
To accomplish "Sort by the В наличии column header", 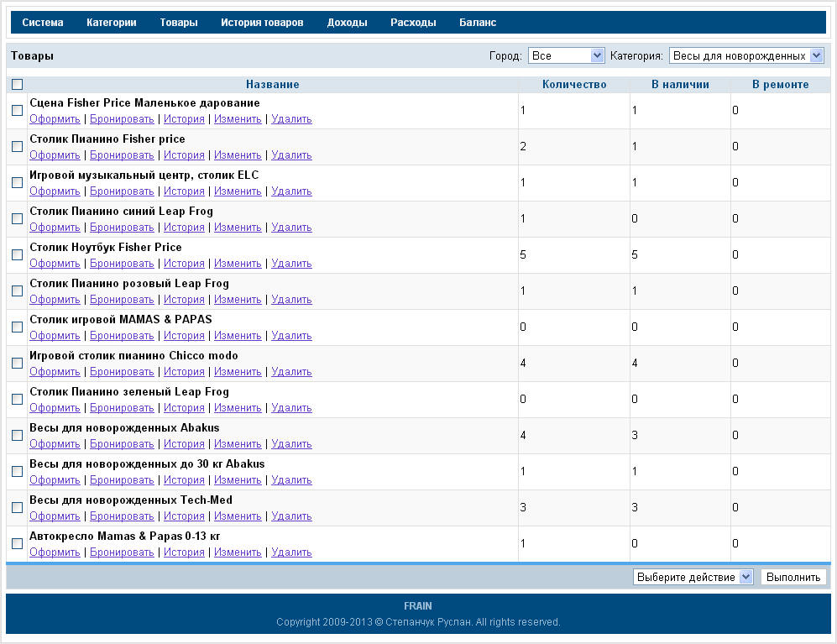I will point(680,84).
